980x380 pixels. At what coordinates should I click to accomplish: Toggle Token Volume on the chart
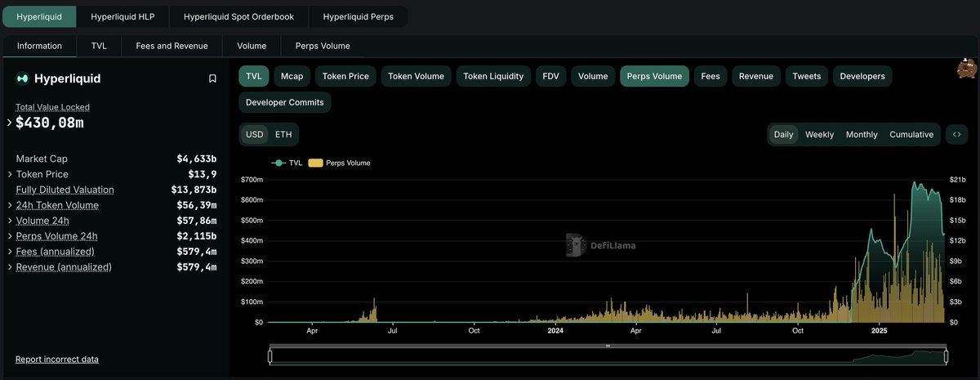click(x=416, y=76)
